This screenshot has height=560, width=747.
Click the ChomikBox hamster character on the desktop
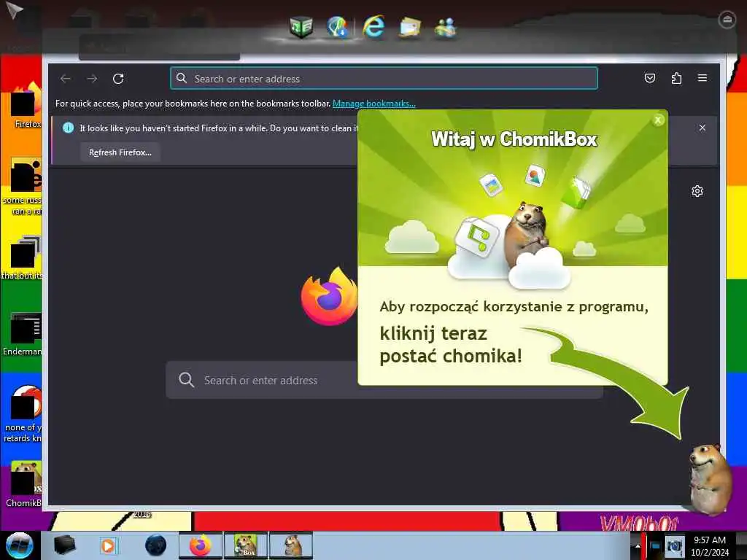709,478
